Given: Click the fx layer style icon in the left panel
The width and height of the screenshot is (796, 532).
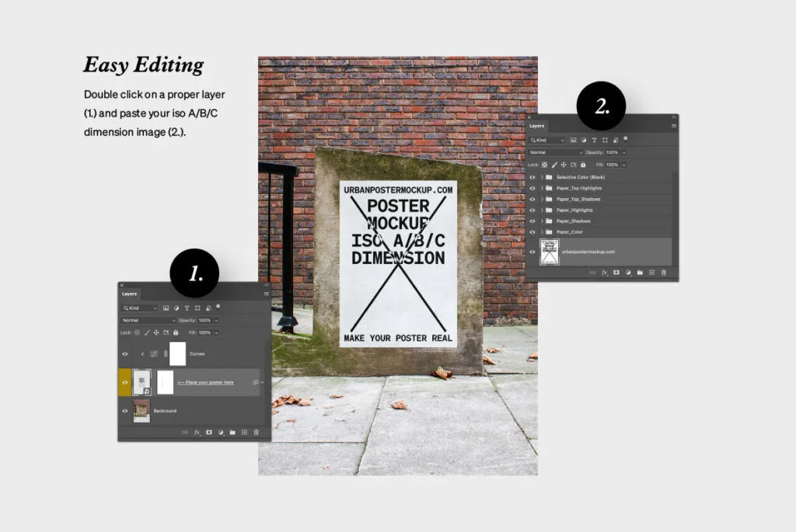Looking at the screenshot, I should click(x=197, y=432).
